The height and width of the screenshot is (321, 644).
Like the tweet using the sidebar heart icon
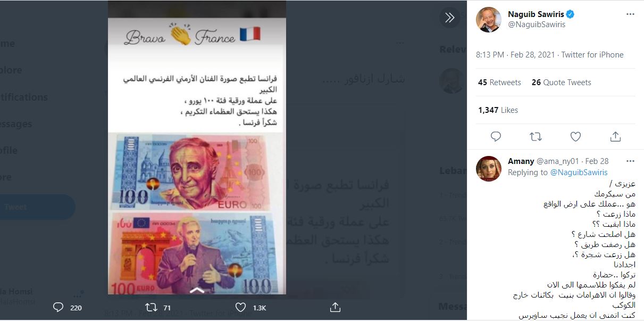(x=575, y=137)
